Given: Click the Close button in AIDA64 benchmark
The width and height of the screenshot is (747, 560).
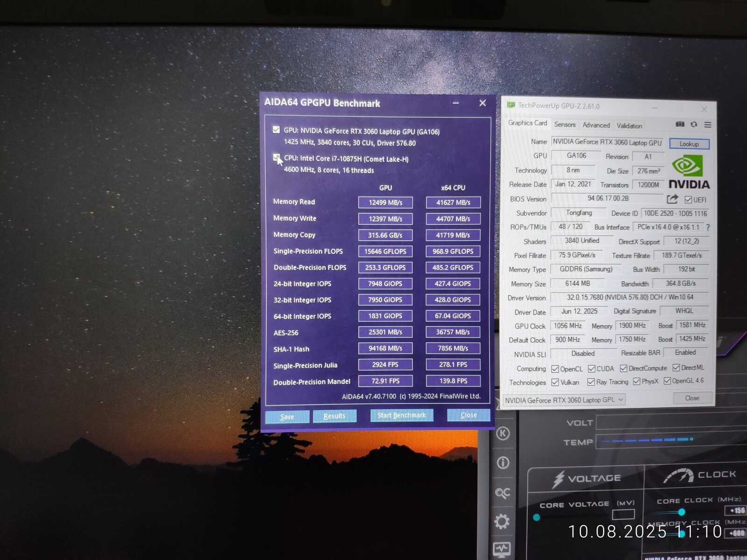Looking at the screenshot, I should coord(468,415).
